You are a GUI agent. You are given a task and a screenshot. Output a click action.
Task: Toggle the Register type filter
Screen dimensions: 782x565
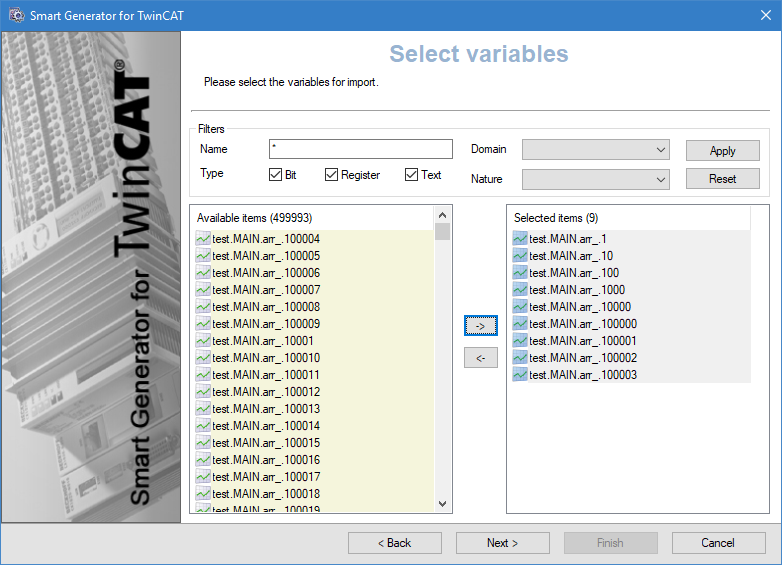(332, 175)
